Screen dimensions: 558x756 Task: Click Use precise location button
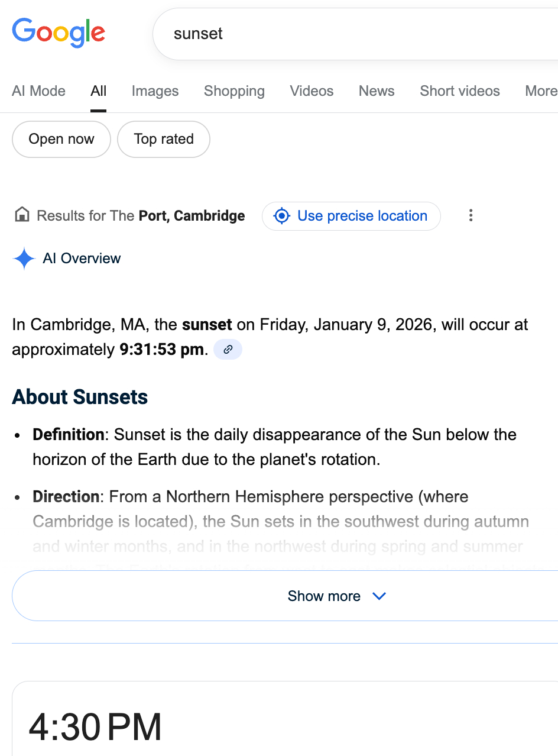(x=351, y=216)
